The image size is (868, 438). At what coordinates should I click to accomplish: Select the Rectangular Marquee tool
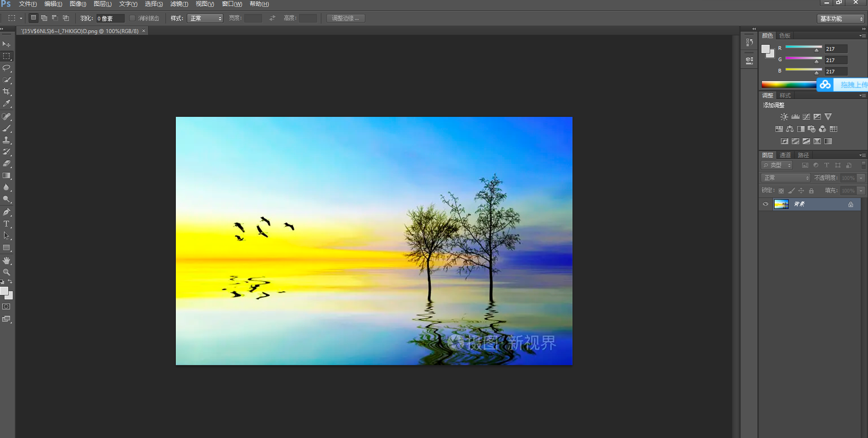pos(6,56)
